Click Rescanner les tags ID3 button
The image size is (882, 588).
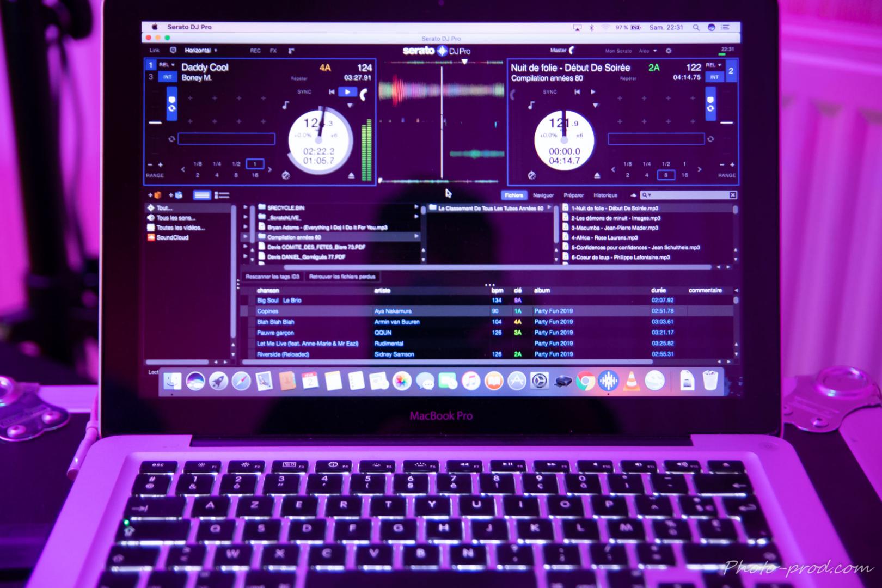point(272,277)
